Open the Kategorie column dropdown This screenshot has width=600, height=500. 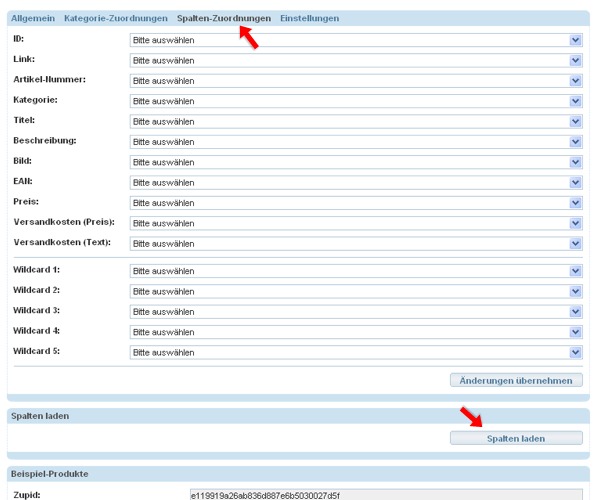pyautogui.click(x=356, y=101)
